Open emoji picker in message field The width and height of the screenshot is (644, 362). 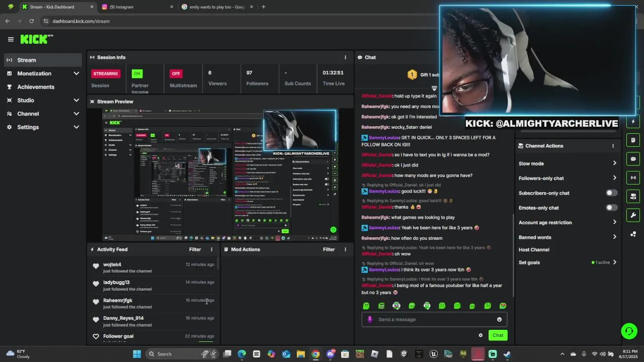click(499, 319)
